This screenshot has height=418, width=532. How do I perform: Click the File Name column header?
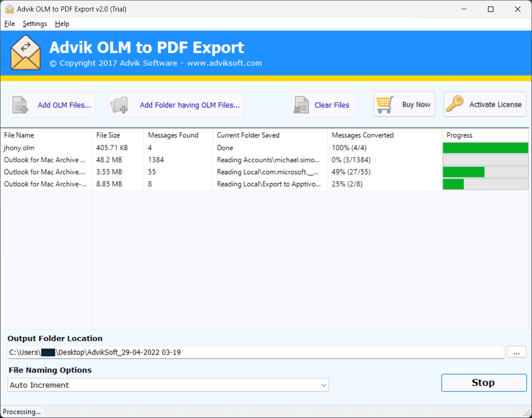pos(46,135)
